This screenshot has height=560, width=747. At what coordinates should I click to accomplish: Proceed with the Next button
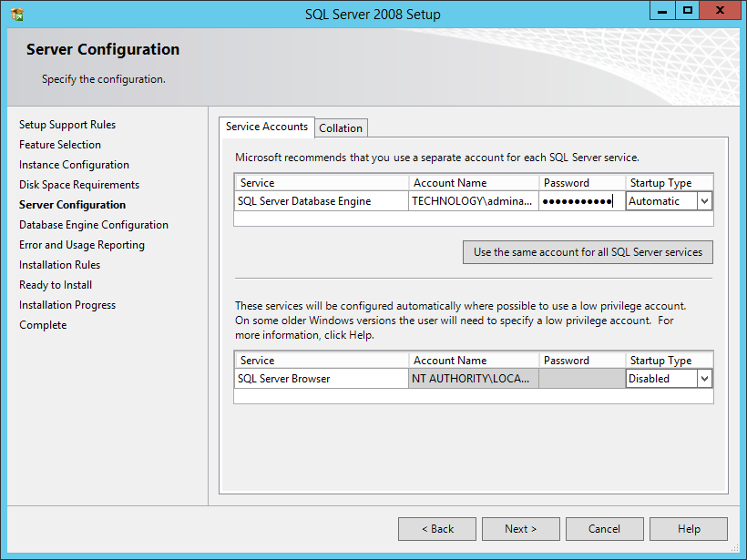click(x=521, y=529)
